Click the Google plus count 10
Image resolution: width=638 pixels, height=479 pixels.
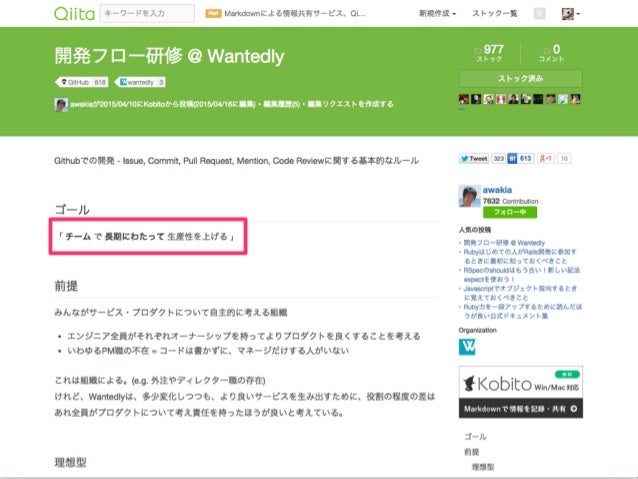coord(564,159)
